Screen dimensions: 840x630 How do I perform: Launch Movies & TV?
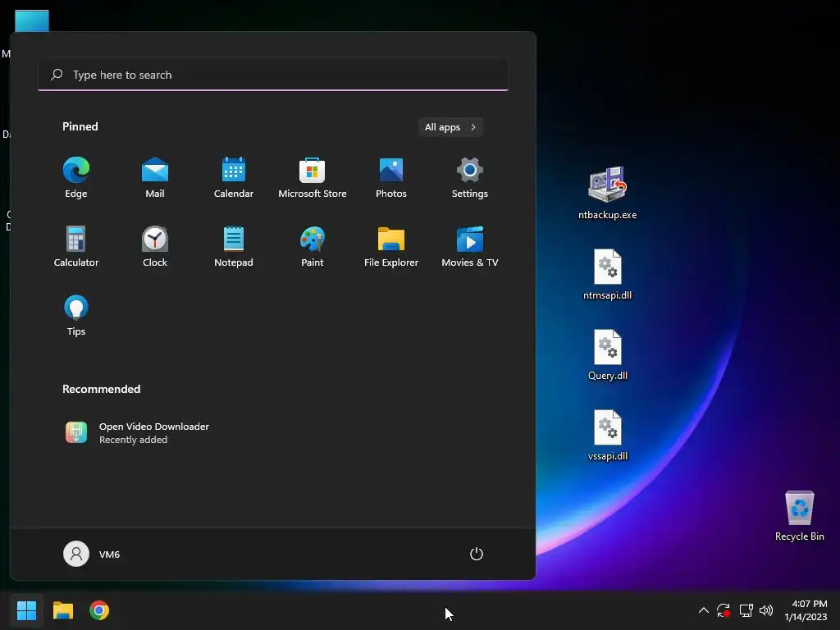tap(470, 246)
